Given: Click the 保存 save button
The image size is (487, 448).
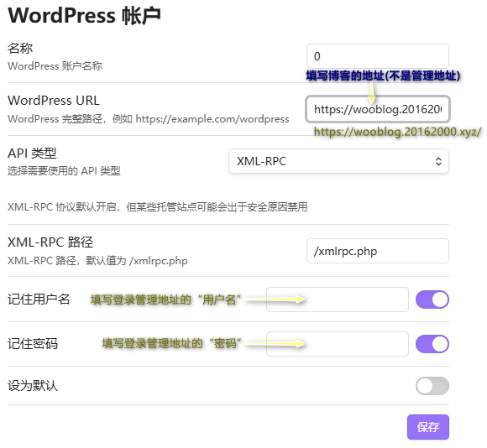Looking at the screenshot, I should (428, 427).
